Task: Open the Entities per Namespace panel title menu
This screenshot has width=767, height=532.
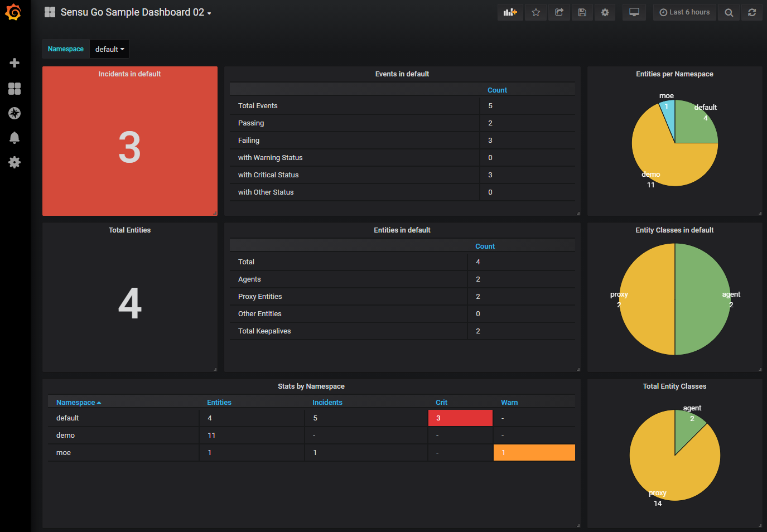Action: point(674,74)
